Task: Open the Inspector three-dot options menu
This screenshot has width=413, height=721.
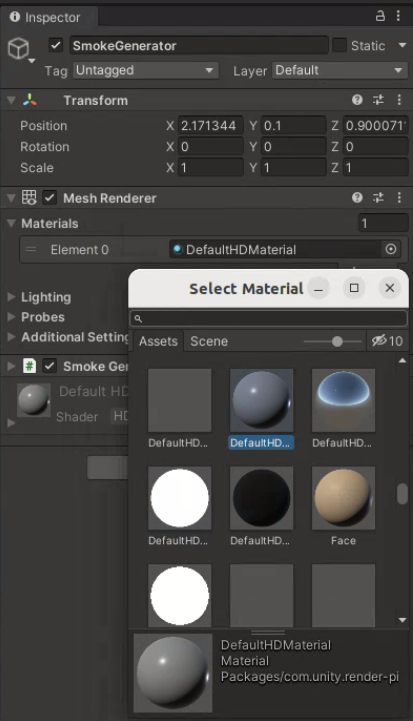Action: click(x=398, y=16)
